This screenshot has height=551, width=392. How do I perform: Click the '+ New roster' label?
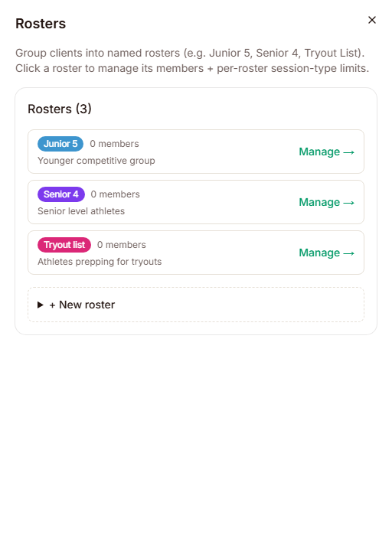coord(82,305)
